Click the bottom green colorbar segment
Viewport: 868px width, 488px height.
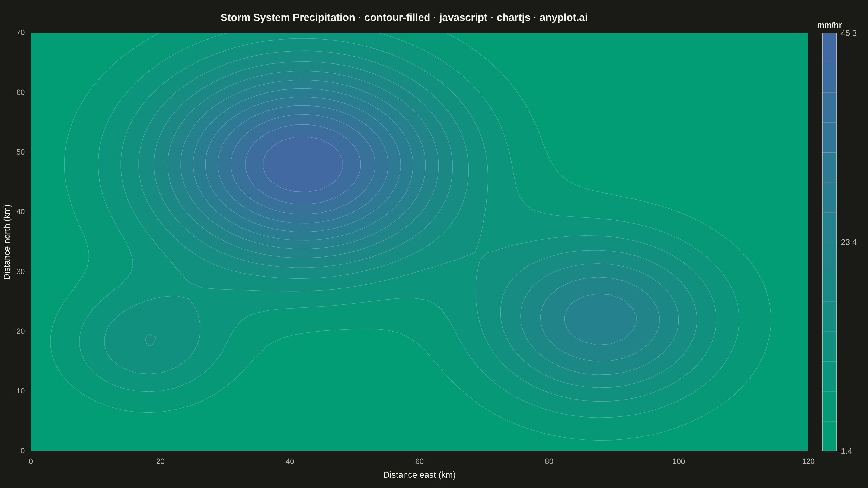click(x=829, y=436)
